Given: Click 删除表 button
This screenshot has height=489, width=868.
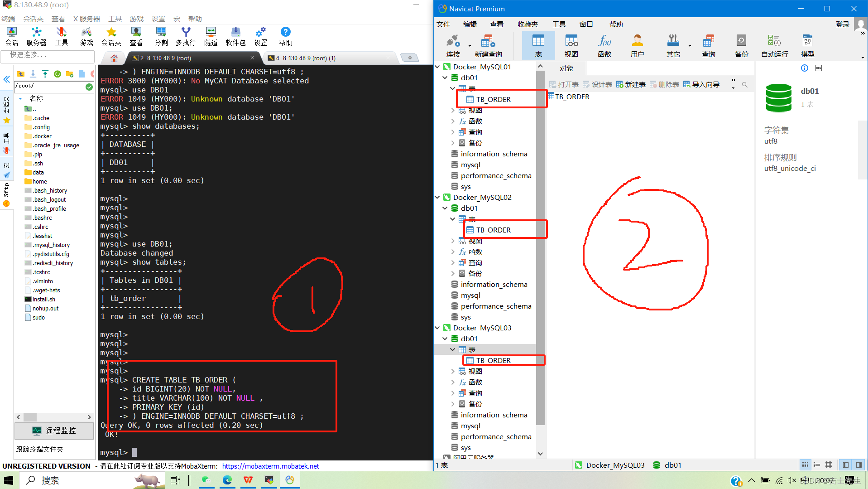Looking at the screenshot, I should click(664, 85).
